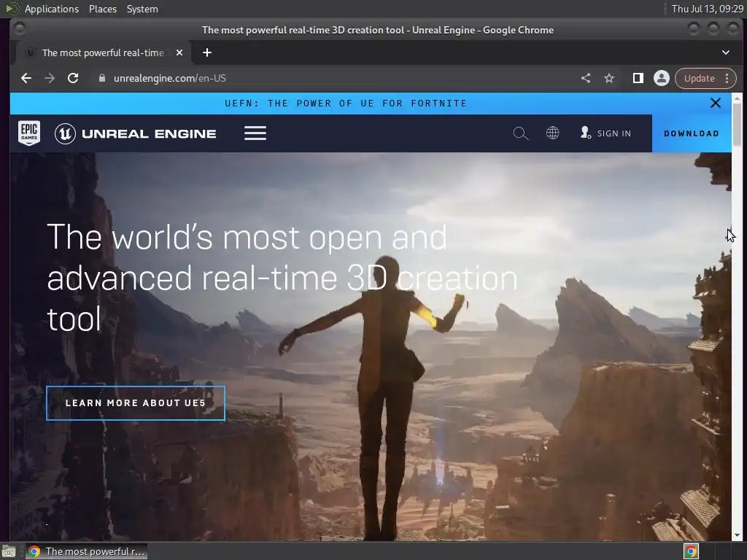Go forward in browser history
The image size is (747, 560).
click(x=50, y=78)
